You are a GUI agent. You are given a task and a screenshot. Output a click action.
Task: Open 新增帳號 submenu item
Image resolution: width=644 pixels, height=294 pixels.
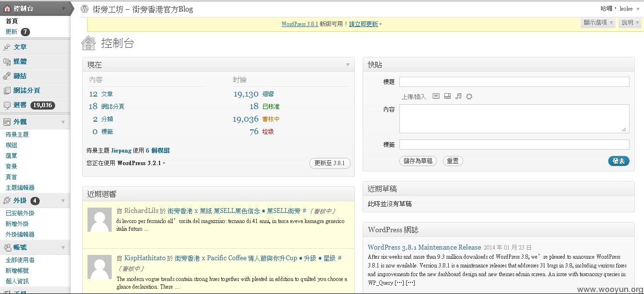pos(17,271)
